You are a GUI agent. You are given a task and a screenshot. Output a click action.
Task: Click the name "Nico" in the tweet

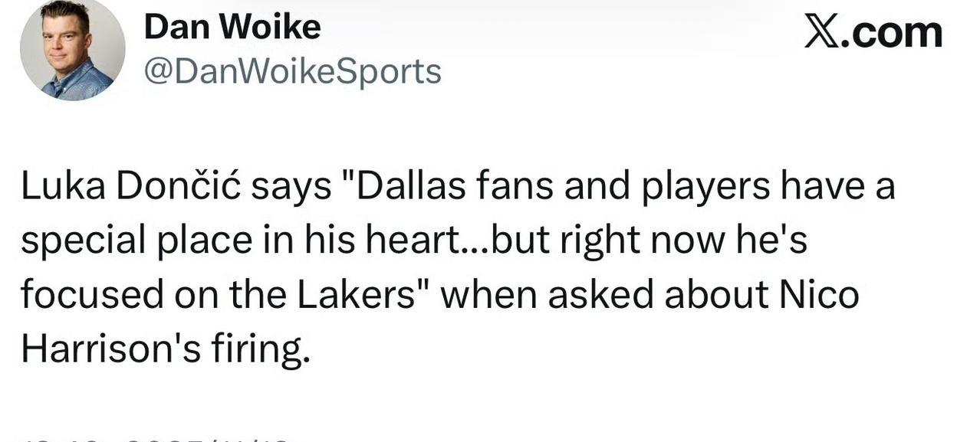coord(819,295)
